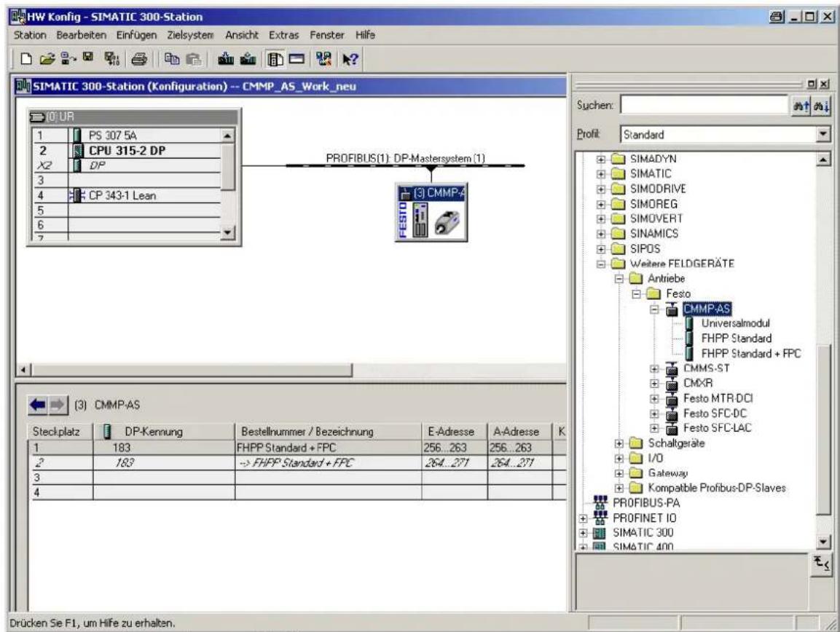Expand the SIMODRIVE catalog folder
The image size is (840, 632).
[x=600, y=189]
